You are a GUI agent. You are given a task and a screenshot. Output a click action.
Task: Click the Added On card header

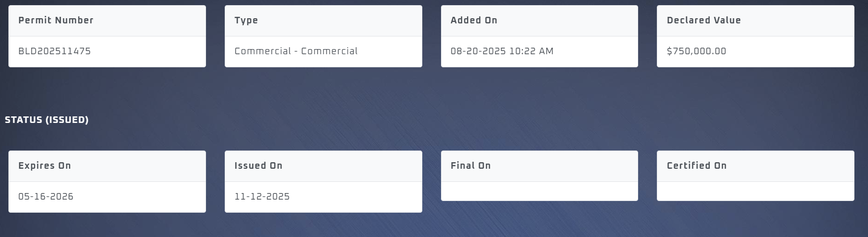[474, 21]
